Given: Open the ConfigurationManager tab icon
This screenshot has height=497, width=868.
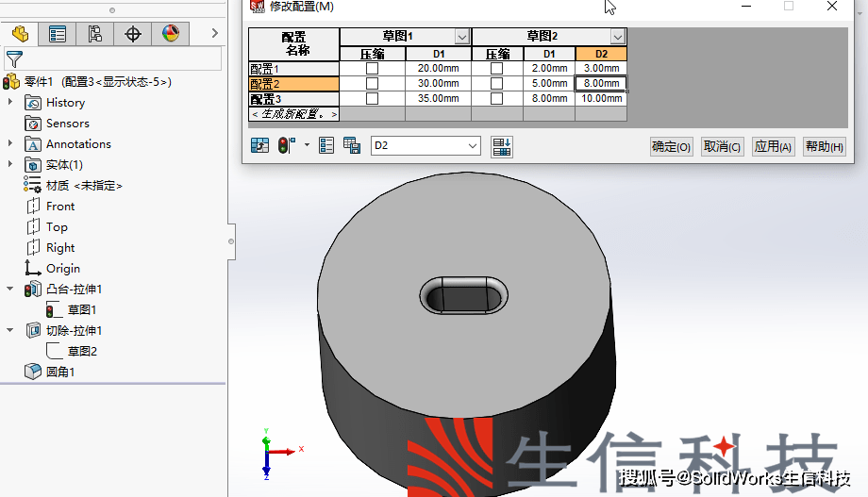Looking at the screenshot, I should click(95, 34).
